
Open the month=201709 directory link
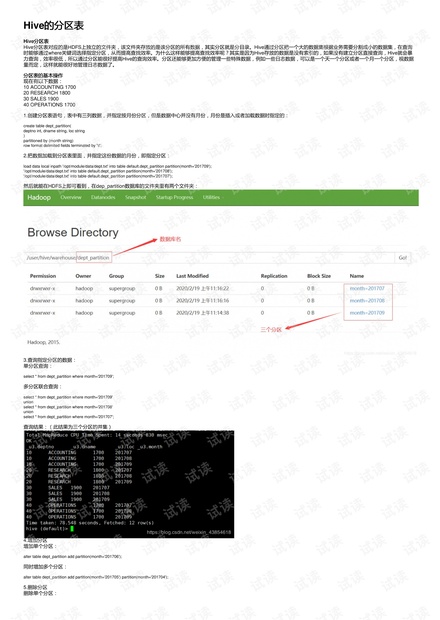367,313
